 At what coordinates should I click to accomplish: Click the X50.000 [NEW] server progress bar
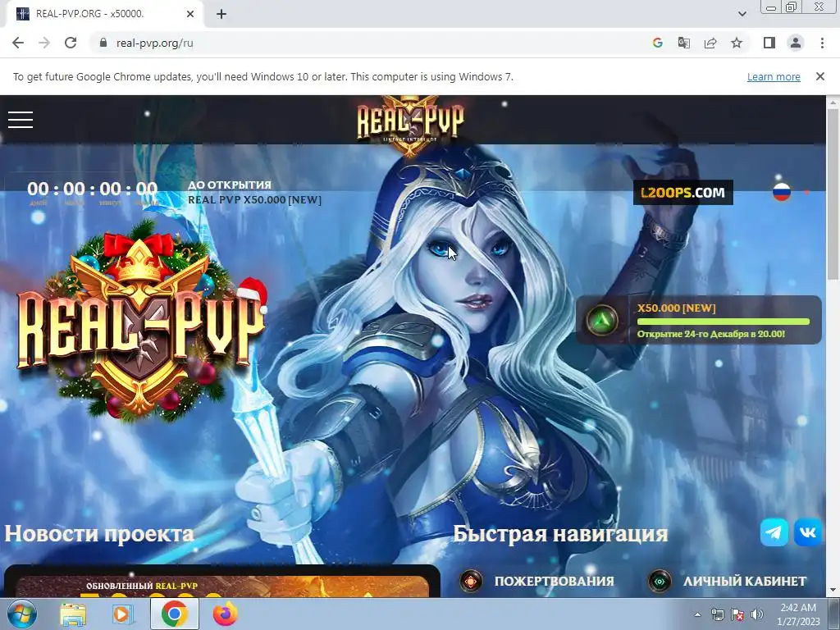(724, 322)
